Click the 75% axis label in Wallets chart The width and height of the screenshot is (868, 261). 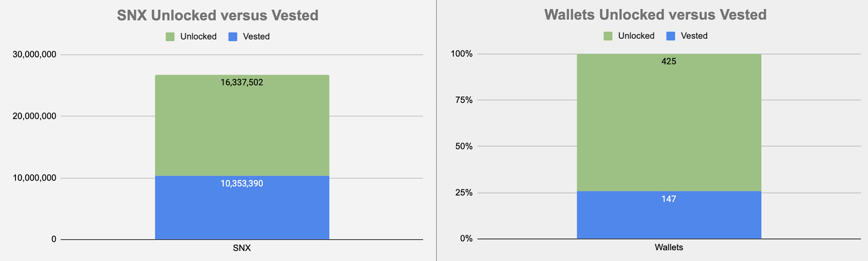coord(464,100)
